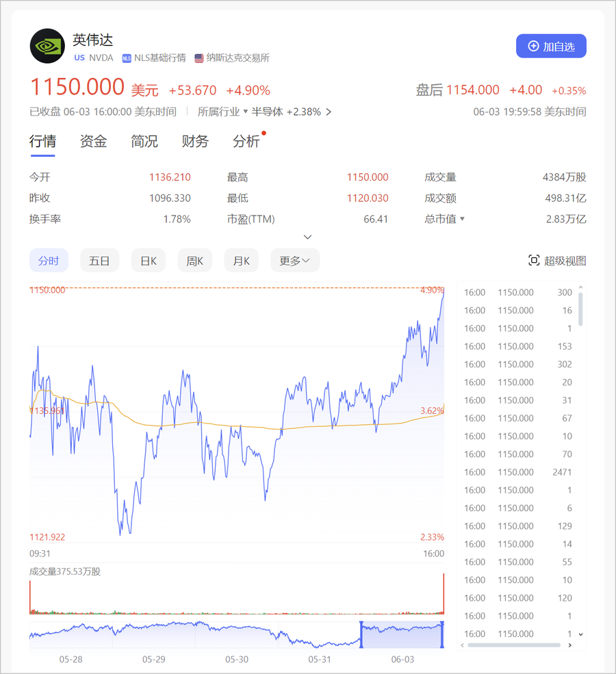
Task: Click the 05-28 date in range navigator
Action: pyautogui.click(x=71, y=660)
